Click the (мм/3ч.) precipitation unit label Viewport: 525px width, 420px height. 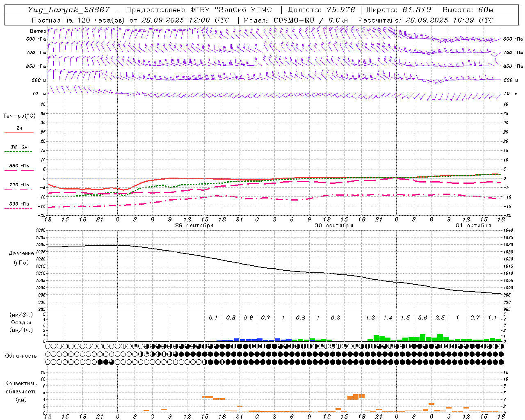pos(21,315)
